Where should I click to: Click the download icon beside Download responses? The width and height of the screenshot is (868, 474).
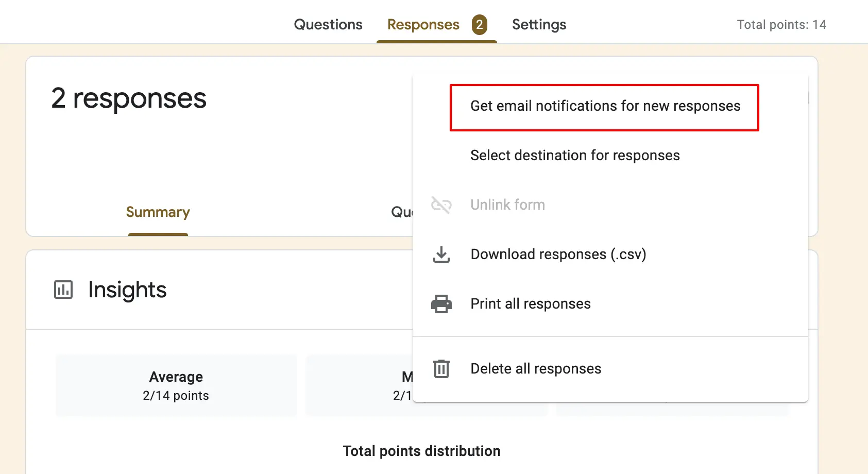pyautogui.click(x=441, y=254)
